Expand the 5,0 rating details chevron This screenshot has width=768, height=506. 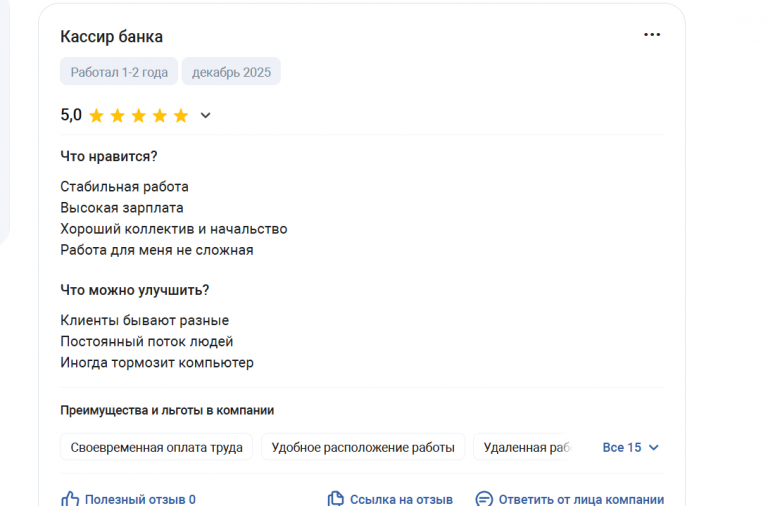[206, 116]
